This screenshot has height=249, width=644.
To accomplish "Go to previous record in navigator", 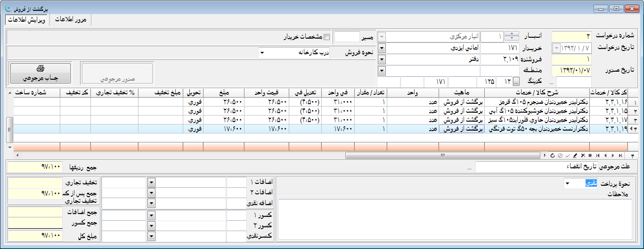I will [605, 155].
